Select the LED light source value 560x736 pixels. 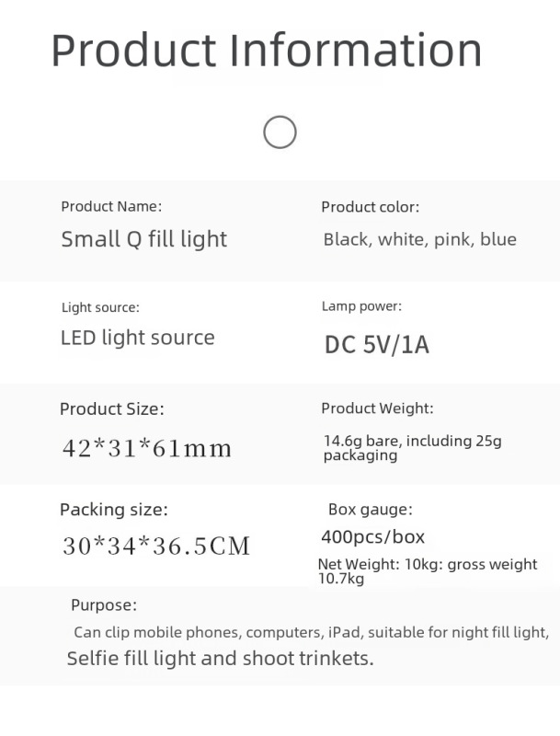(138, 338)
